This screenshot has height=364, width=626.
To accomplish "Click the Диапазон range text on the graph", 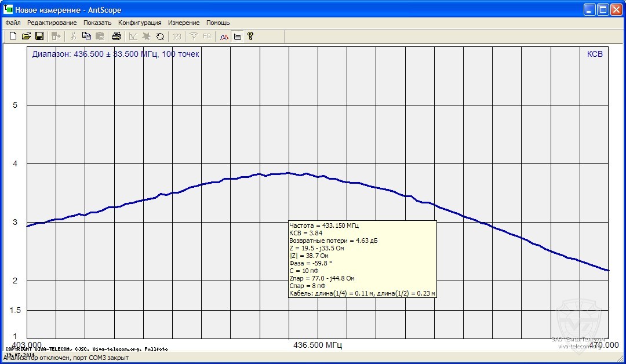I will coord(115,54).
